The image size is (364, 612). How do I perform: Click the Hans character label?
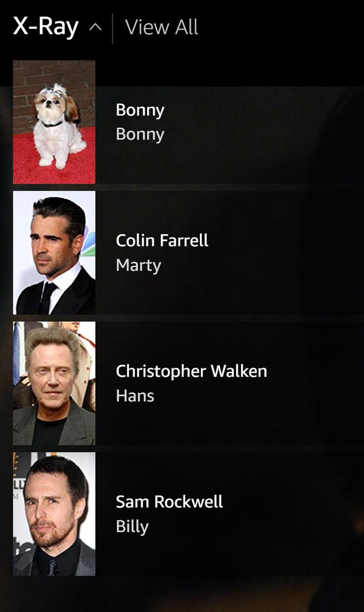[135, 396]
